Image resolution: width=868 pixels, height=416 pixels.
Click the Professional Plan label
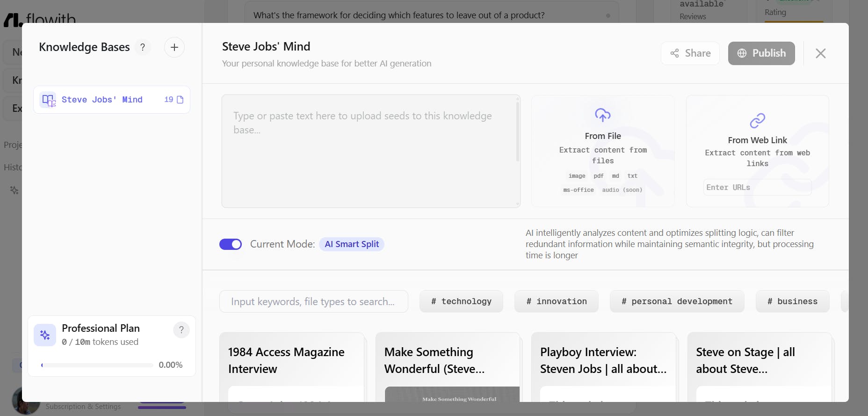click(x=101, y=328)
